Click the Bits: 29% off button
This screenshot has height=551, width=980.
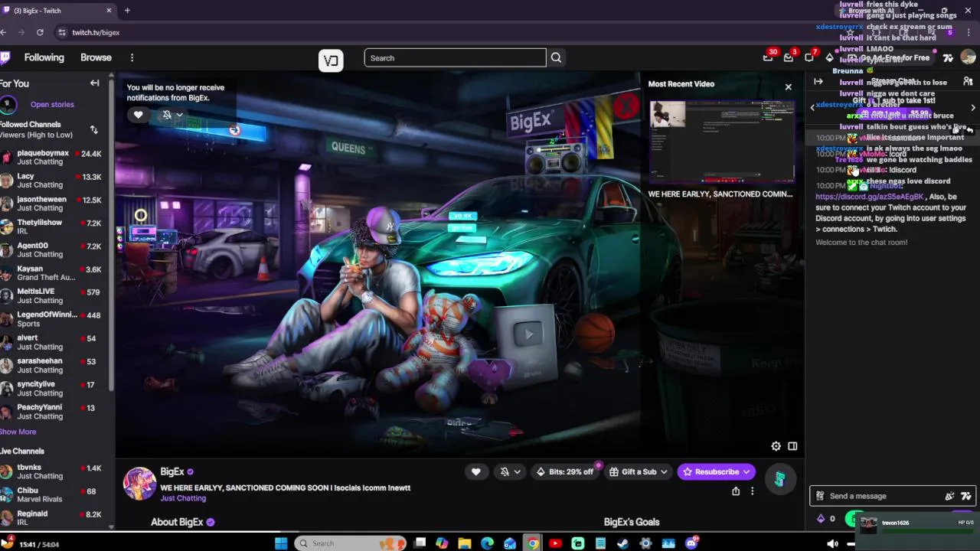coord(564,471)
